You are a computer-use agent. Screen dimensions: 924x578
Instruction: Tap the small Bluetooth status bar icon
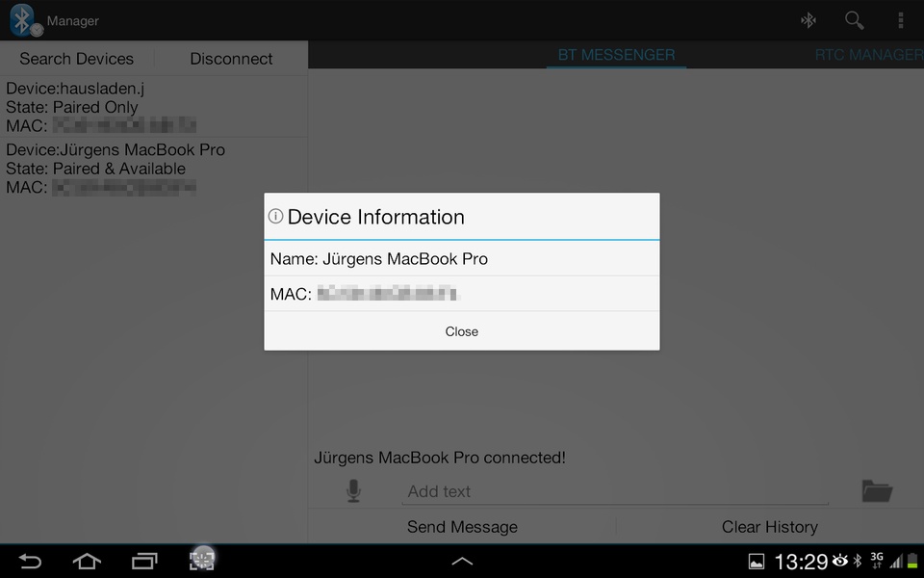point(858,561)
